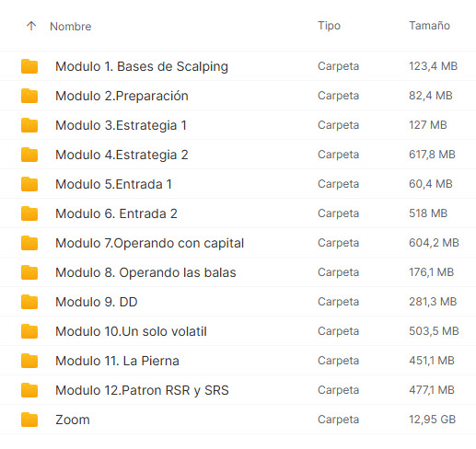Open the Modulo 12.Patron RSR y SRS folder
The height and width of the screenshot is (449, 476).
click(142, 390)
